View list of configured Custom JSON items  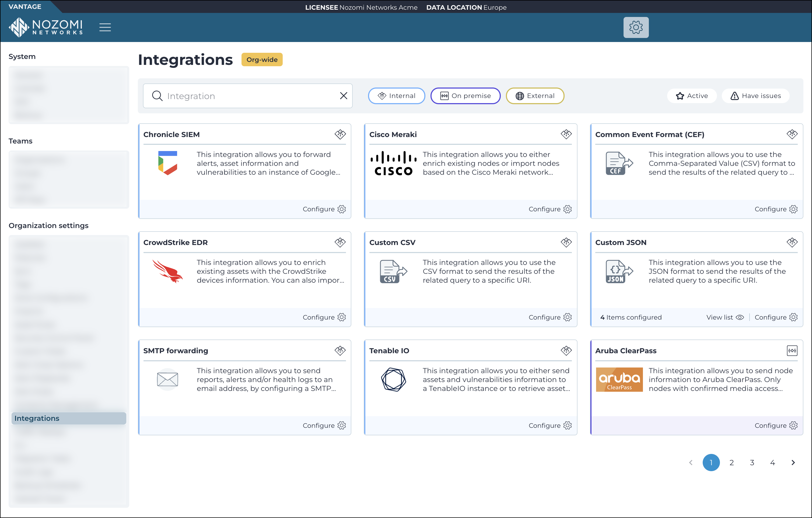click(x=725, y=317)
